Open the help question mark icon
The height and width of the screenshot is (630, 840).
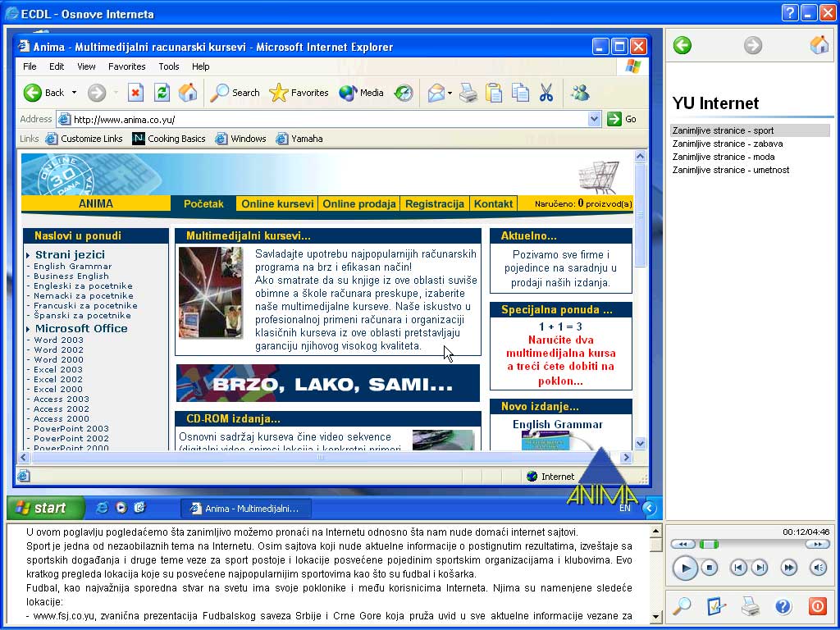783,606
